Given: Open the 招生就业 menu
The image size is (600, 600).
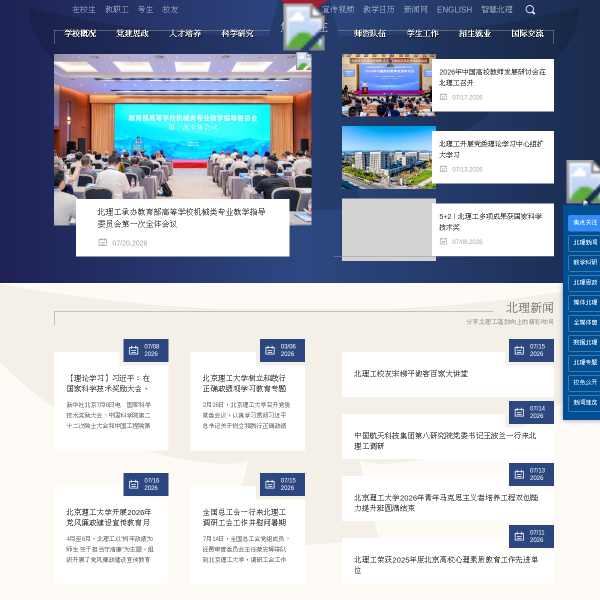Looking at the screenshot, I should (x=475, y=34).
